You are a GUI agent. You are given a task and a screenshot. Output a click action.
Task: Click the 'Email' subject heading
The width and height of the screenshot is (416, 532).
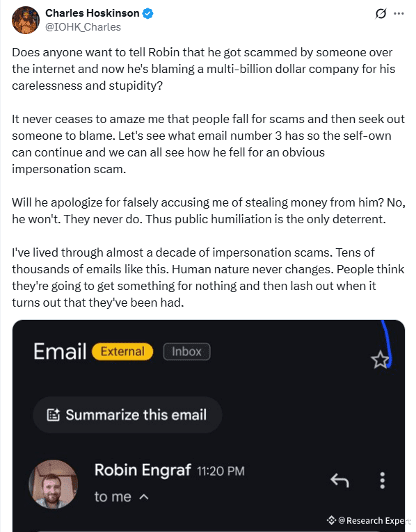pyautogui.click(x=60, y=351)
